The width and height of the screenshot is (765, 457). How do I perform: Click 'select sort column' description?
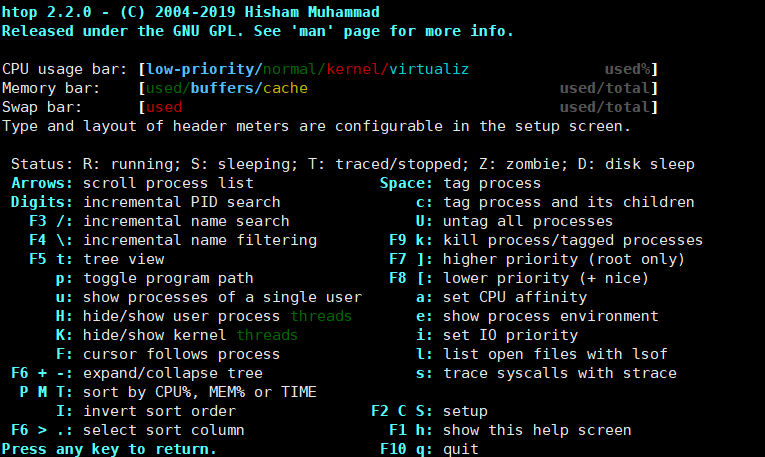[x=164, y=431]
